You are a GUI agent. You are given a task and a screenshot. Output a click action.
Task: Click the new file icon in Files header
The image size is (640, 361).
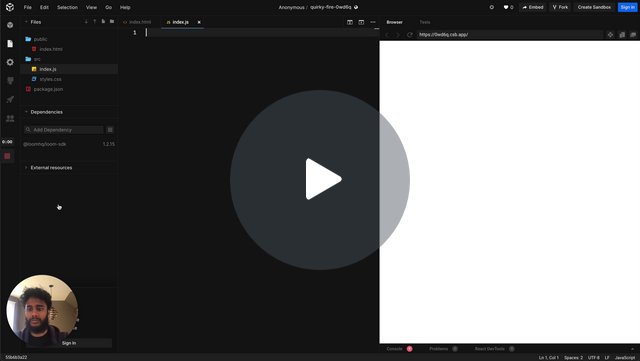(103, 22)
